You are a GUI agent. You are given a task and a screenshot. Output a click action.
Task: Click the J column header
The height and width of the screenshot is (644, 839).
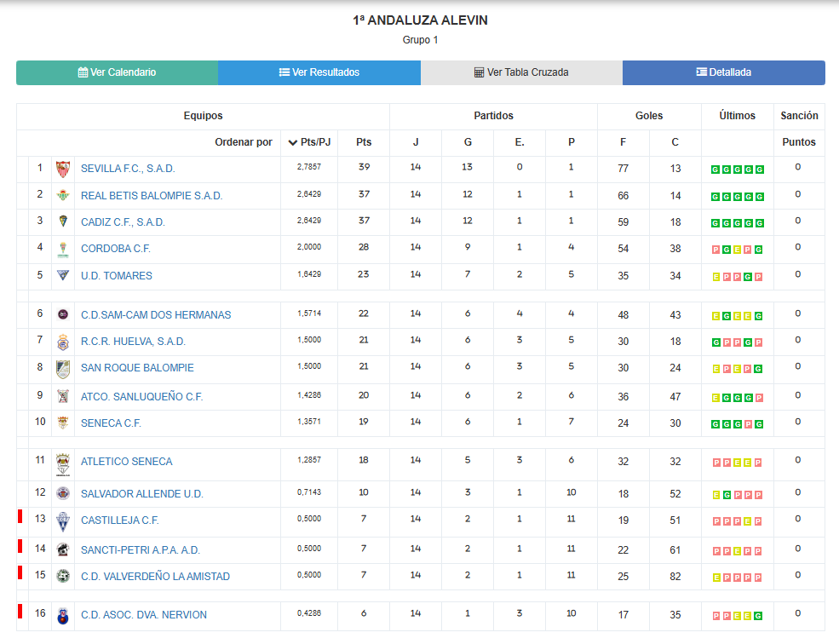pos(416,142)
